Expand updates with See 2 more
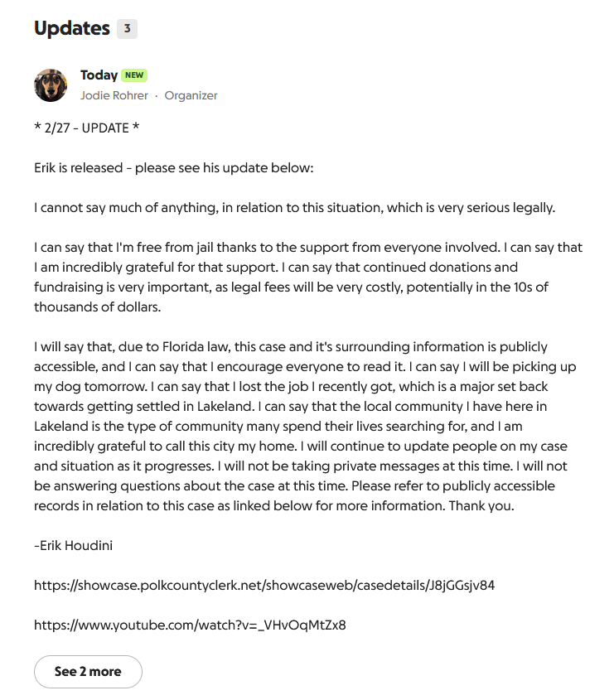Screen dimensions: 614x700 click(88, 671)
